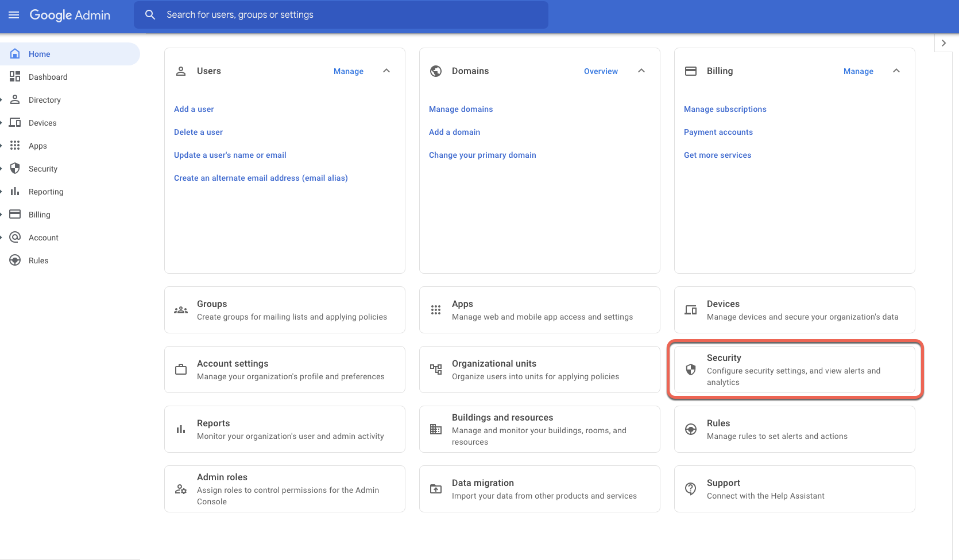Open the hamburger main menu
Screen dimensions: 959x560
[14, 15]
